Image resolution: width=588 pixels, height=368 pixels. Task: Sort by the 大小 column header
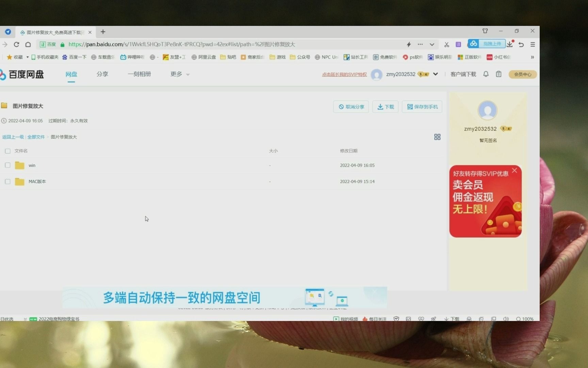point(273,151)
